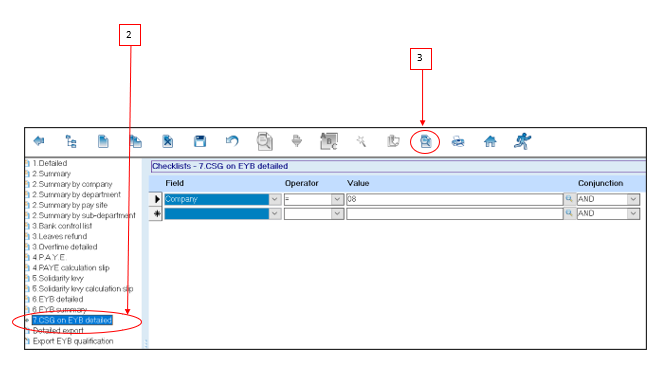Open second row AND conjunction dropdown
660x366 pixels.
(633, 213)
